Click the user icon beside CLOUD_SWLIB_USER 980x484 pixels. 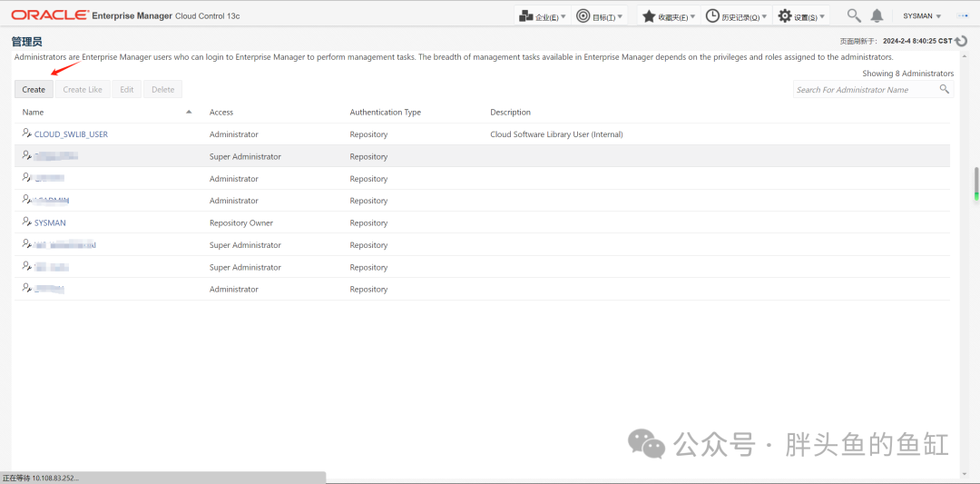click(x=26, y=133)
